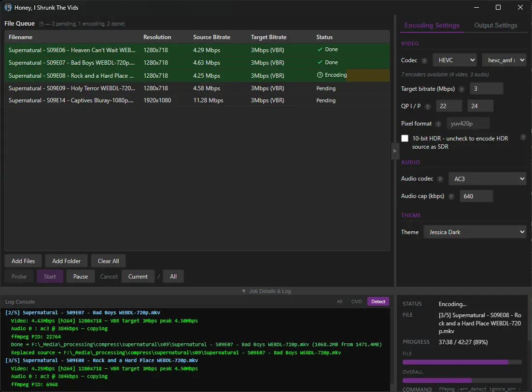The height and width of the screenshot is (392, 532).
Task: Toggle the Detect log filter
Action: [378, 302]
